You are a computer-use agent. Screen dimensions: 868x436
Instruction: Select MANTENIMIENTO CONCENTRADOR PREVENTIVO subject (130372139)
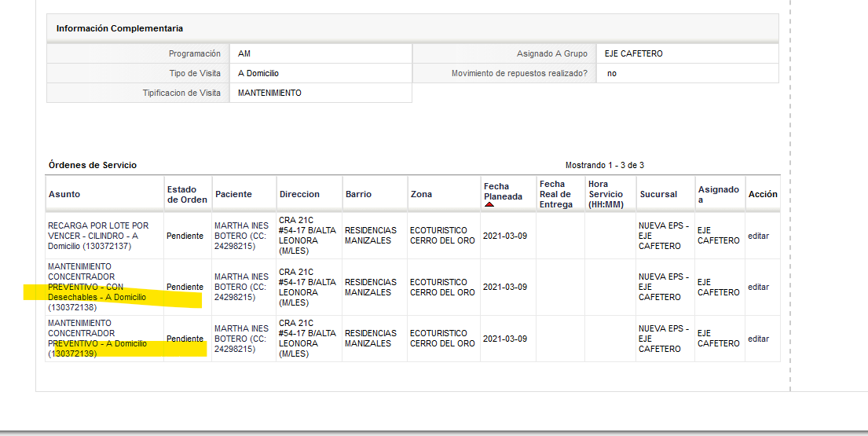click(x=97, y=339)
